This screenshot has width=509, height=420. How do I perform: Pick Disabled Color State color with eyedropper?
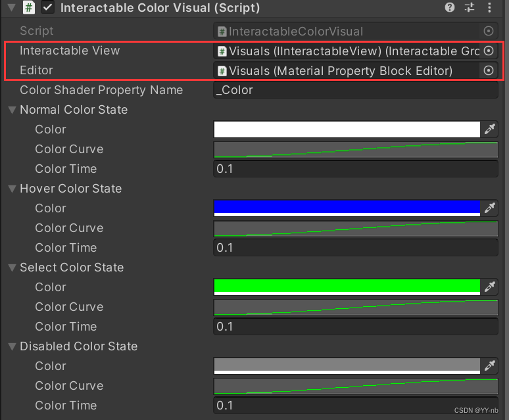pos(489,365)
